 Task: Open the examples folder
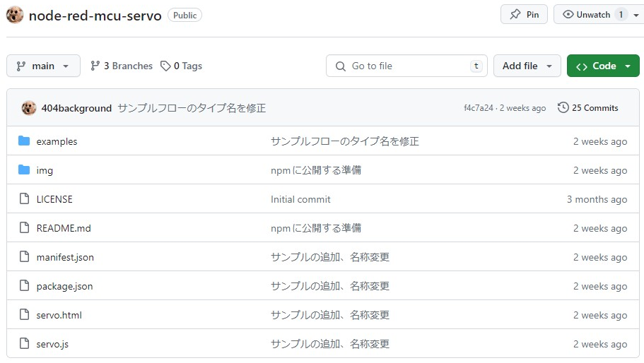(x=57, y=141)
